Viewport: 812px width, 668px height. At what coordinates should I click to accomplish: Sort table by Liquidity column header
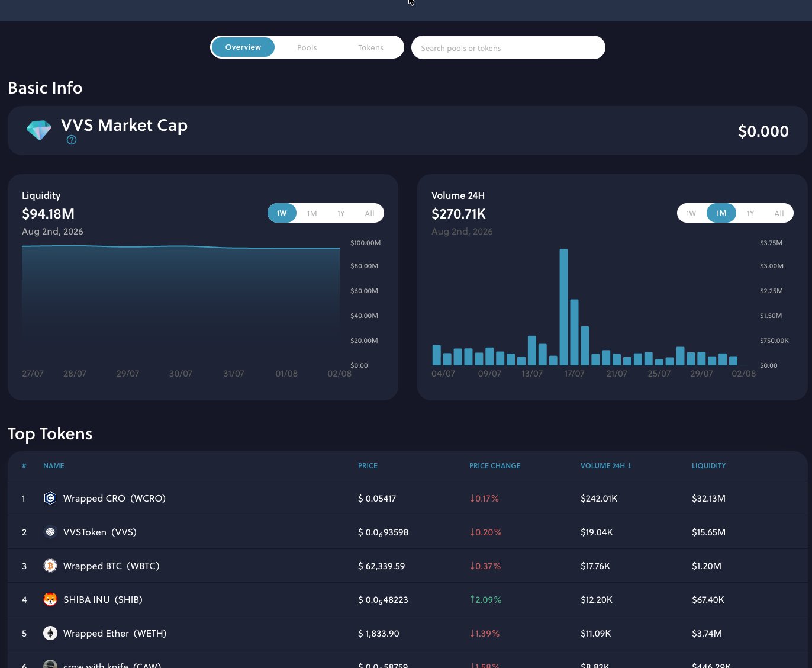point(708,466)
